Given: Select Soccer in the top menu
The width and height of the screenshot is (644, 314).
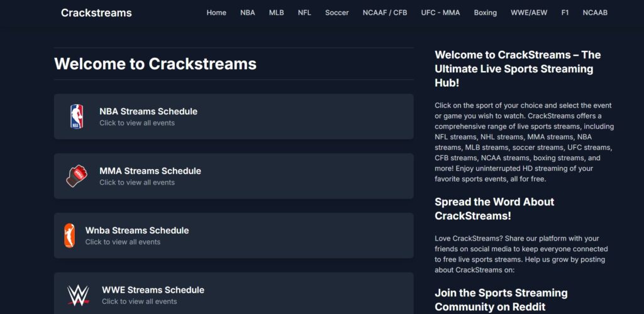Looking at the screenshot, I should [337, 13].
